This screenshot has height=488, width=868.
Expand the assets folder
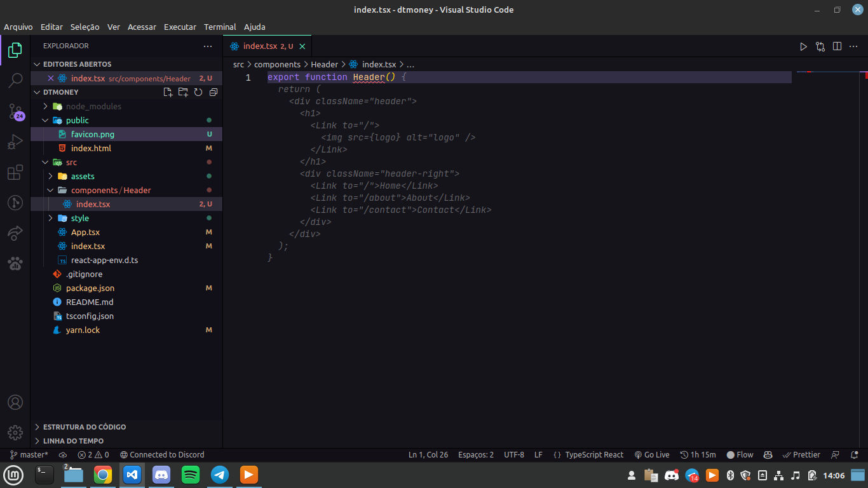(x=126, y=176)
